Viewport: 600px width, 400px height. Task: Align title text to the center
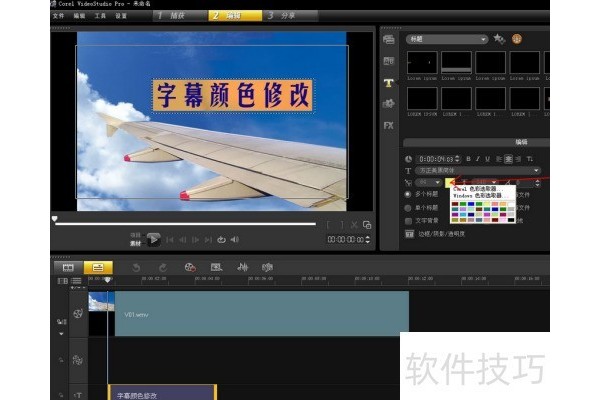point(508,159)
